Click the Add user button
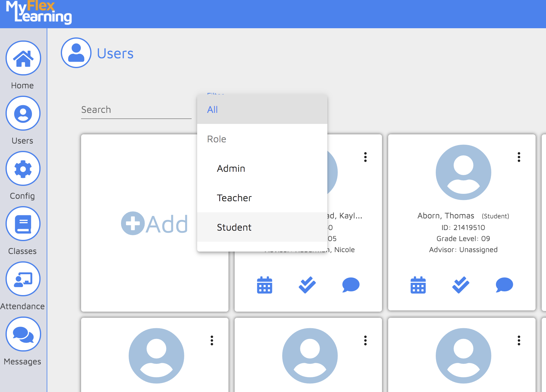 coord(155,223)
